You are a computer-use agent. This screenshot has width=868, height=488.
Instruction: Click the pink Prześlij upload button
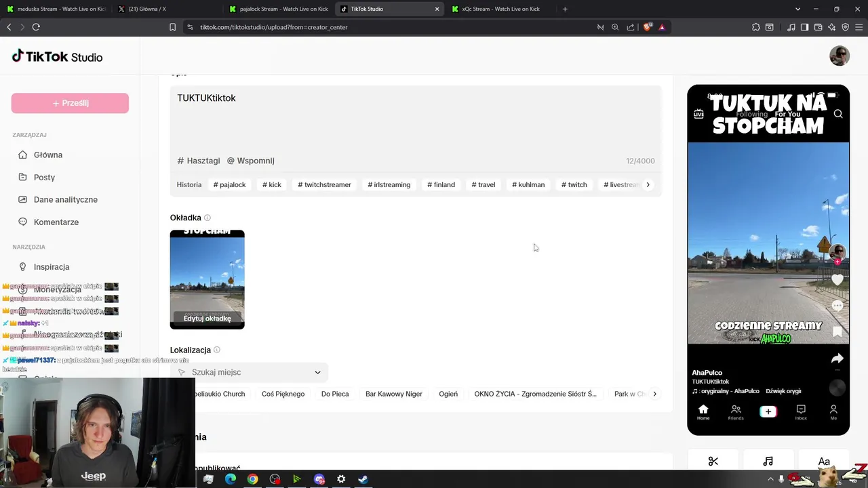(x=70, y=103)
